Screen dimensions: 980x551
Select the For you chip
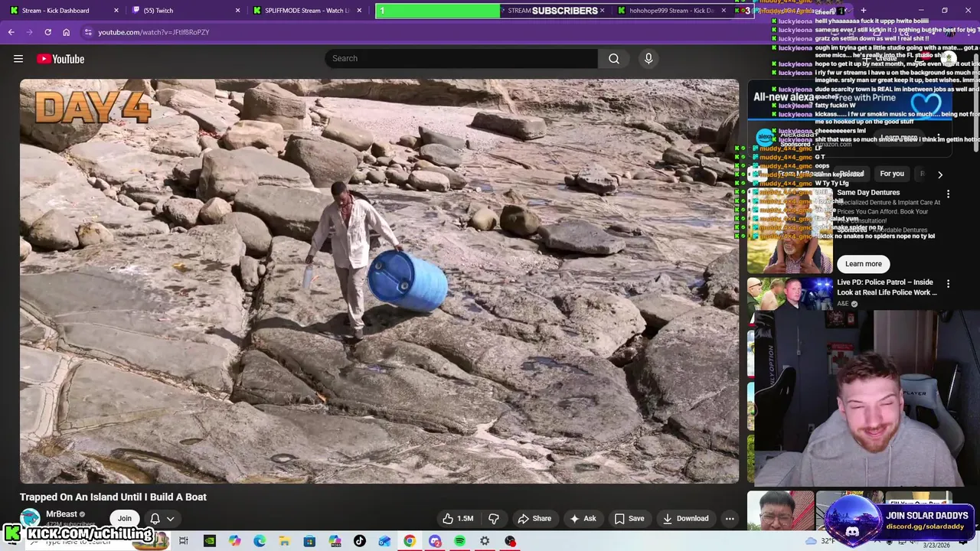tap(892, 174)
